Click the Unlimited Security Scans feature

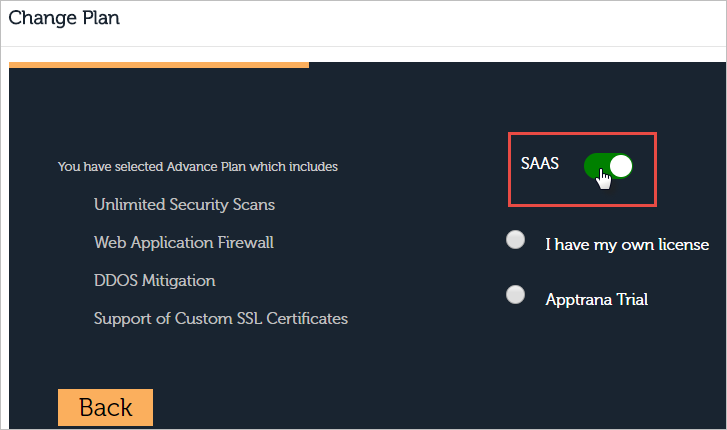185,205
